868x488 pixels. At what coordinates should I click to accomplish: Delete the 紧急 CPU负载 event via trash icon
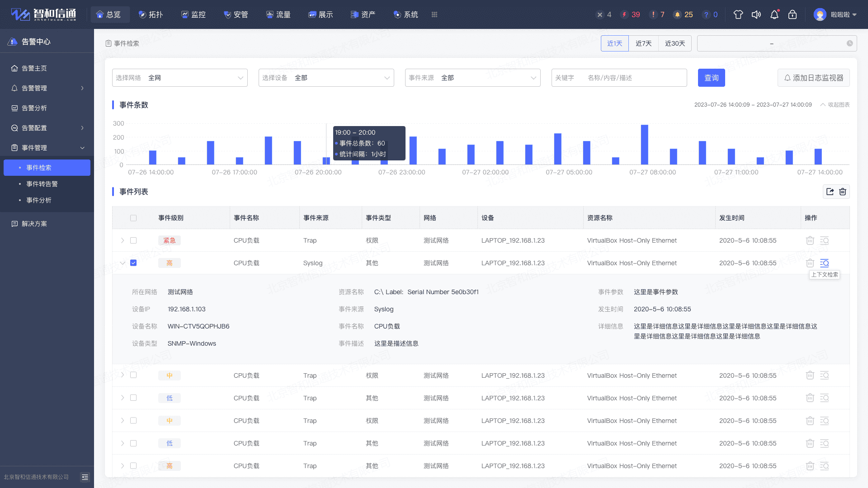[810, 240]
